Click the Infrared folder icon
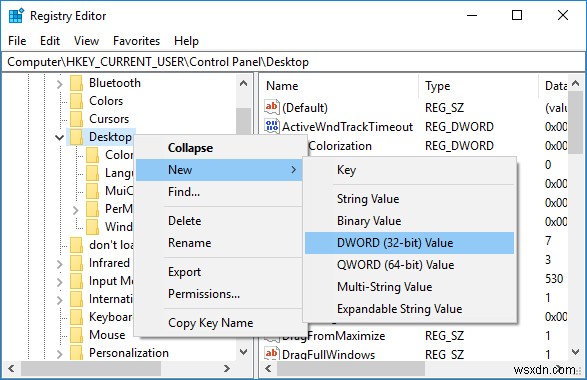The height and width of the screenshot is (380, 587). coord(76,263)
